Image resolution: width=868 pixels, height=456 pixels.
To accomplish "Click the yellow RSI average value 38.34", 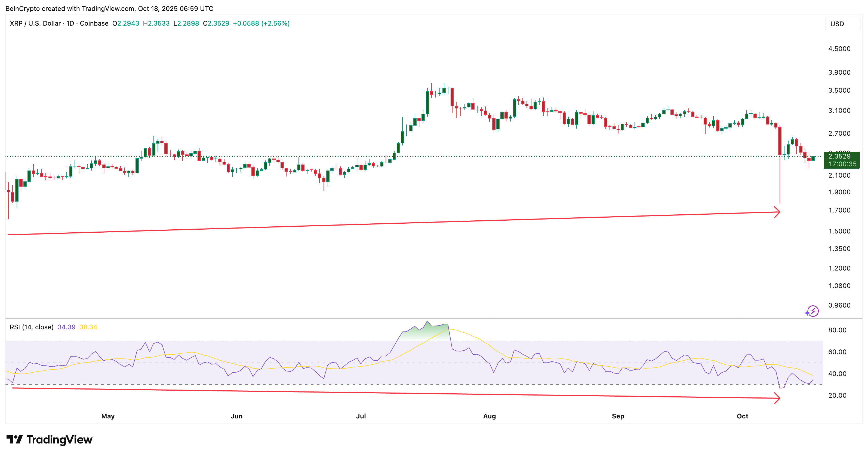I will pos(88,327).
